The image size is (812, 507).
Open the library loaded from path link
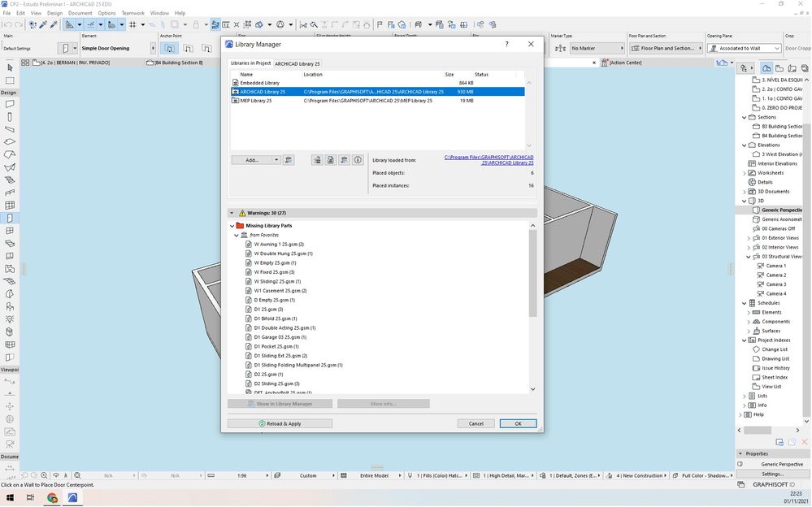[x=489, y=159]
